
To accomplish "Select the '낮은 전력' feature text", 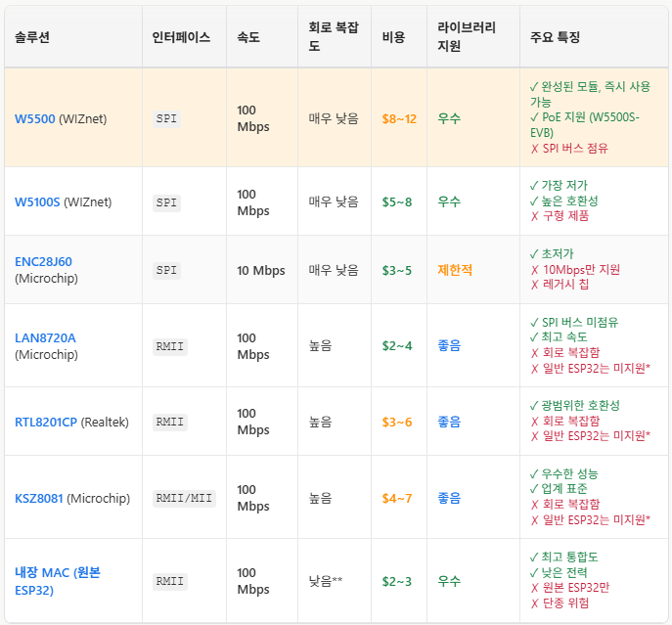I will 564,573.
